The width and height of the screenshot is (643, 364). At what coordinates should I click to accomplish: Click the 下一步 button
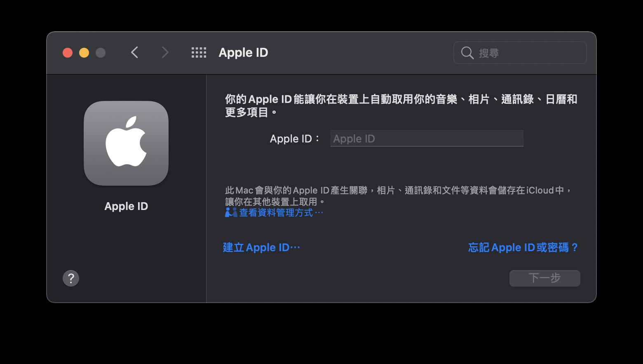pos(544,278)
